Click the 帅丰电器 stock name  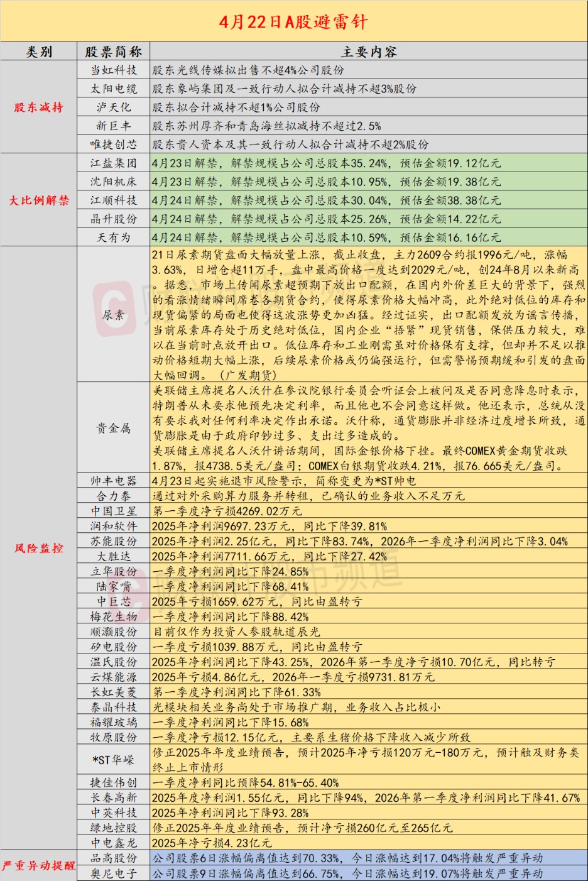tap(114, 481)
